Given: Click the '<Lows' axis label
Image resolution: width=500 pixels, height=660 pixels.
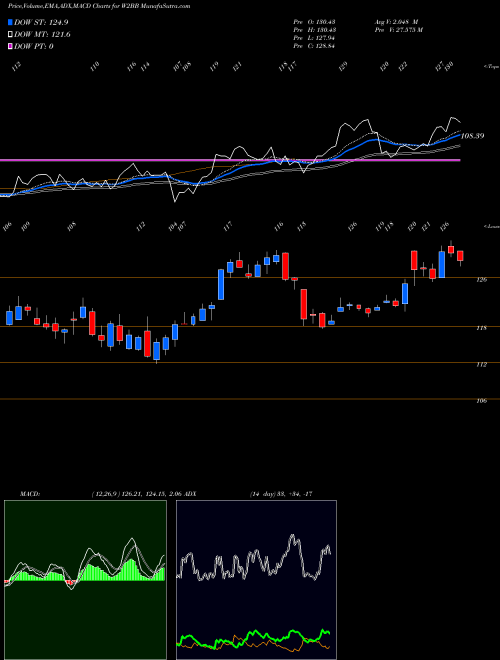Looking at the screenshot, I should 491,226.
